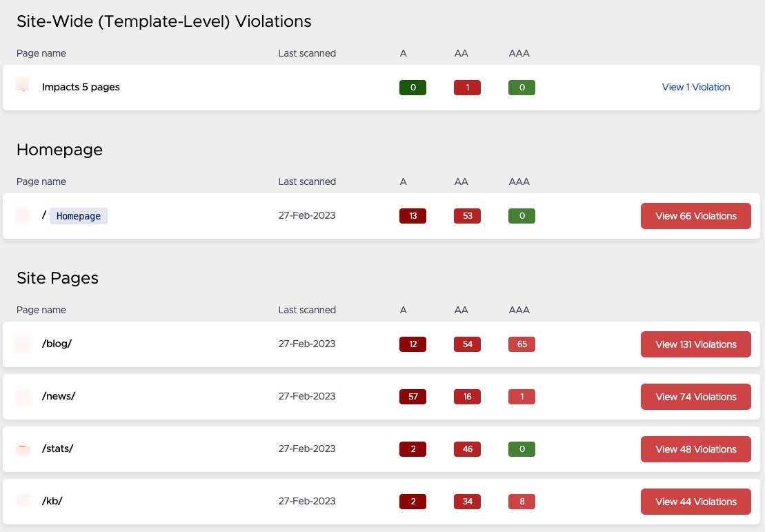Select the AA badge showing 54 on /blog/
The height and width of the screenshot is (532, 765).
coord(467,344)
